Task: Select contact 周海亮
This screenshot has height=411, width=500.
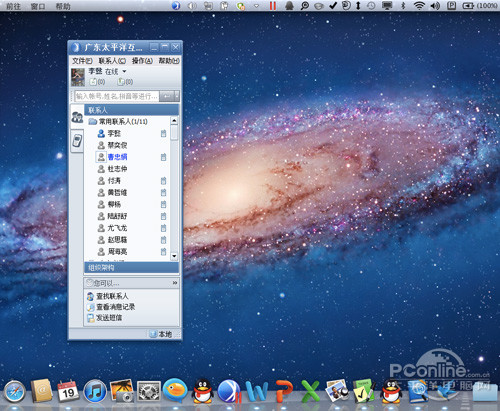Action: click(x=117, y=252)
